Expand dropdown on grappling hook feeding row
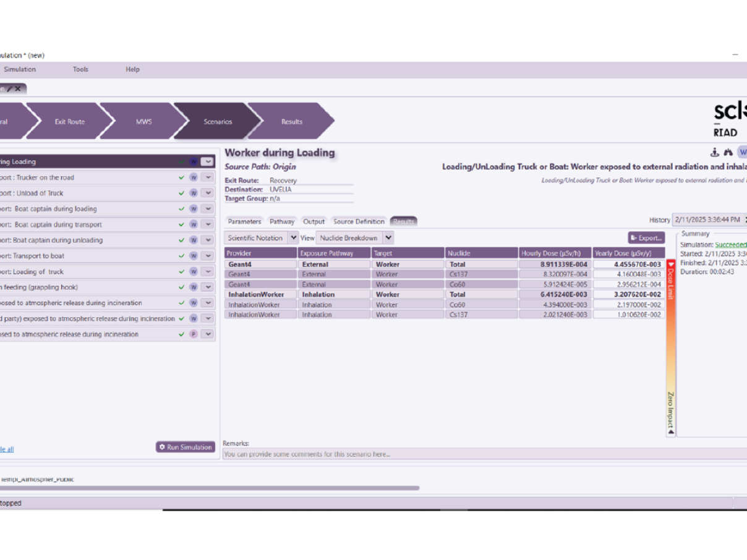The image size is (747, 560). (208, 287)
